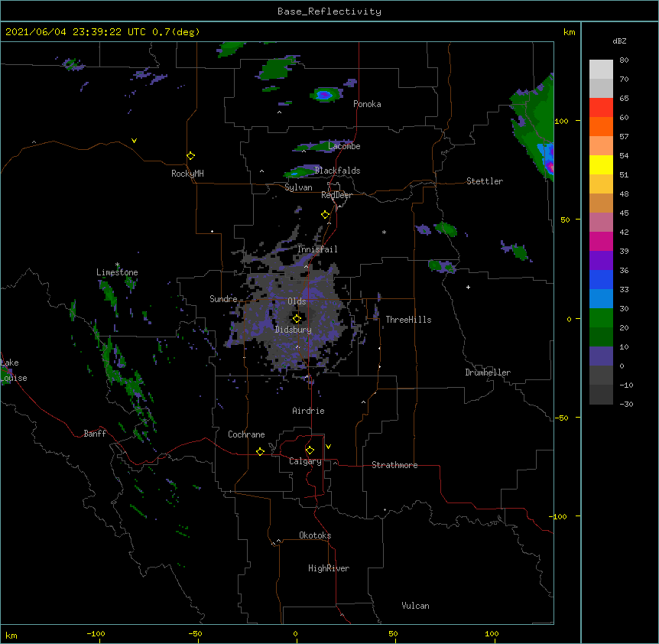Click the Innisfail city label

pyautogui.click(x=317, y=249)
